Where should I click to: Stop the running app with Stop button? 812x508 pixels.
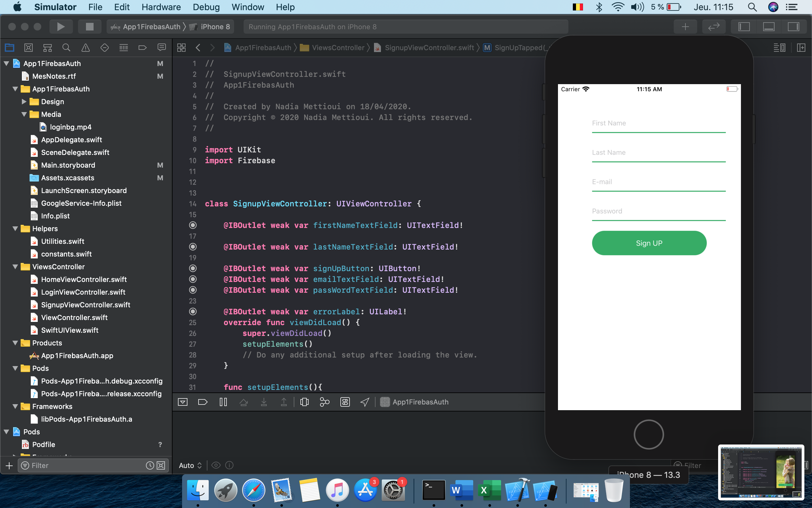[x=89, y=27]
